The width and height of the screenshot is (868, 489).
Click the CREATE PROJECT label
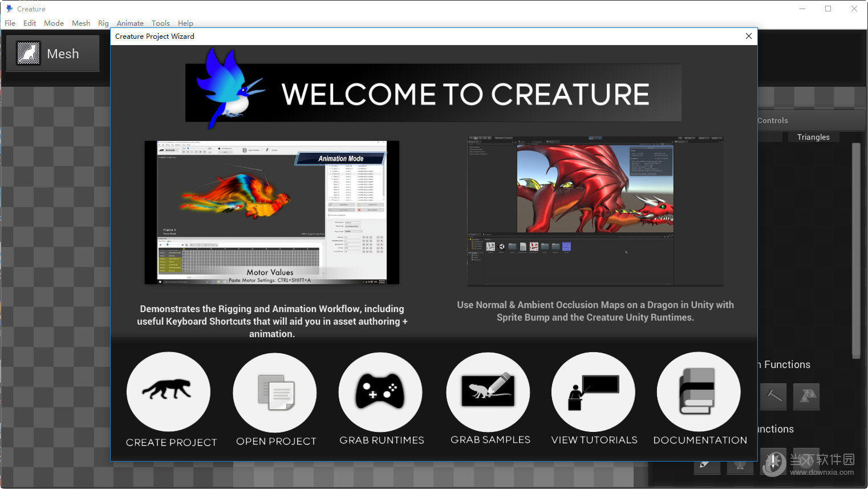(x=171, y=442)
